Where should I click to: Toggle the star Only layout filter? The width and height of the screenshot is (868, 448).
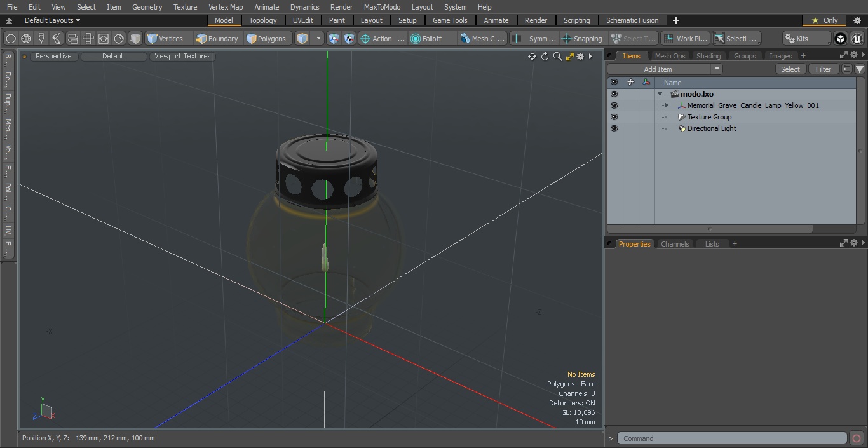click(825, 20)
